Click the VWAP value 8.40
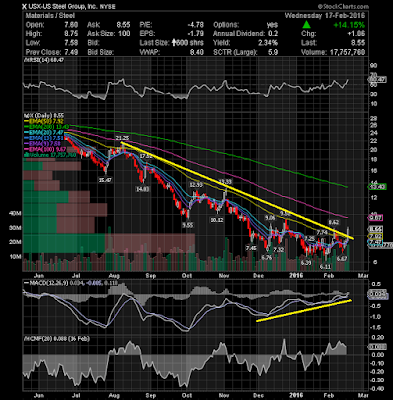The height and width of the screenshot is (400, 393). tap(197, 52)
